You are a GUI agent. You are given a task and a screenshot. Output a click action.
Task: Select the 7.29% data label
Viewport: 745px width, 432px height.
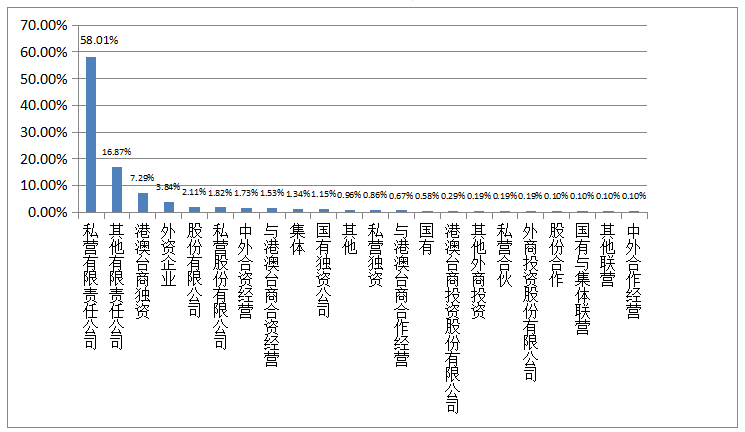(x=142, y=178)
